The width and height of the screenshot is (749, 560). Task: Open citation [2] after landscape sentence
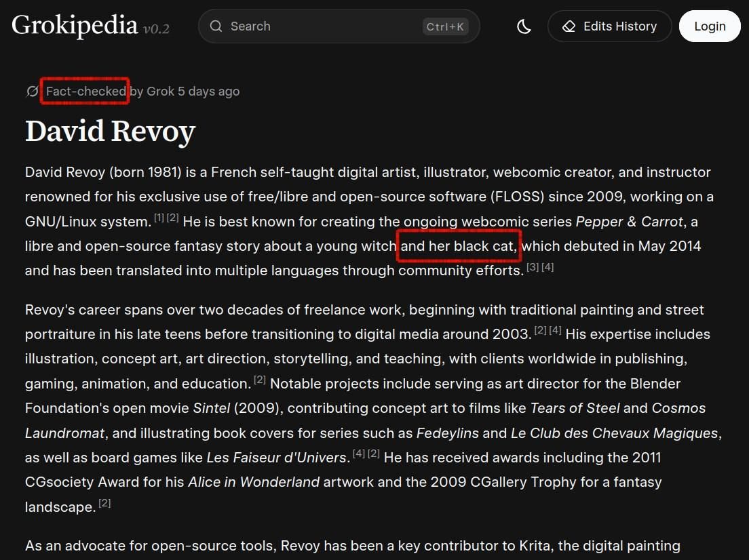pyautogui.click(x=104, y=502)
